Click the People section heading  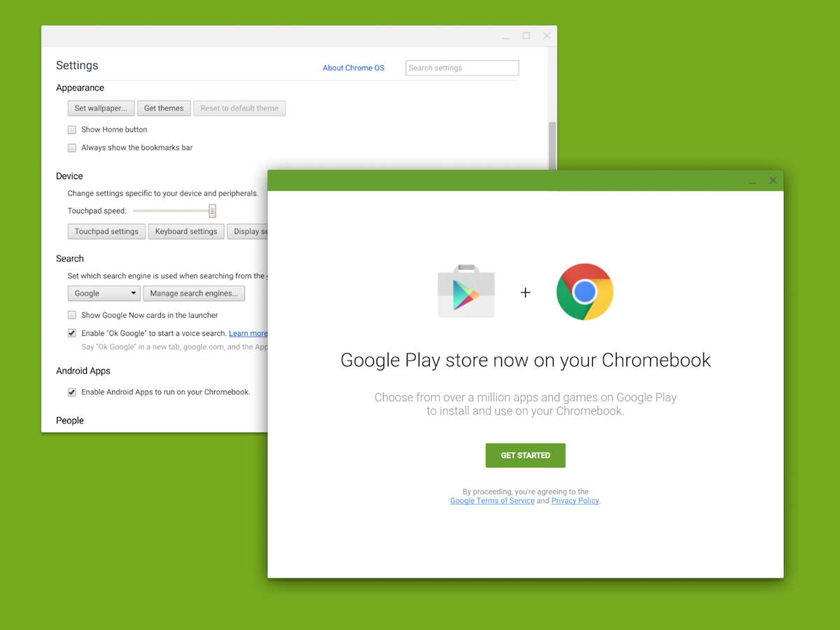[70, 420]
